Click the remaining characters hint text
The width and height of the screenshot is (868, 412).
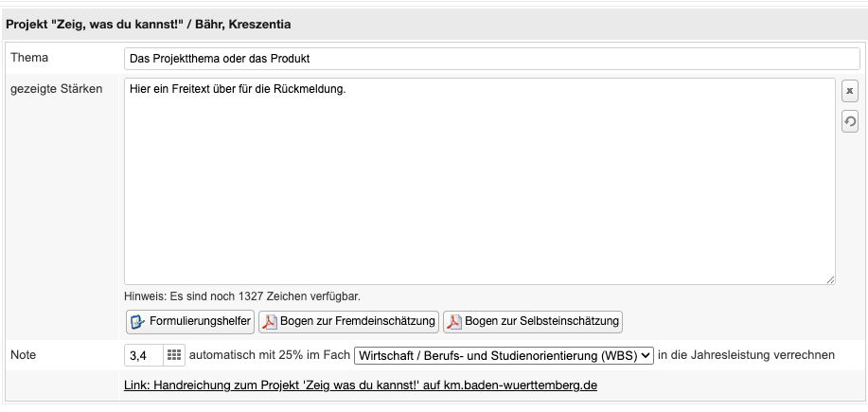click(x=242, y=296)
